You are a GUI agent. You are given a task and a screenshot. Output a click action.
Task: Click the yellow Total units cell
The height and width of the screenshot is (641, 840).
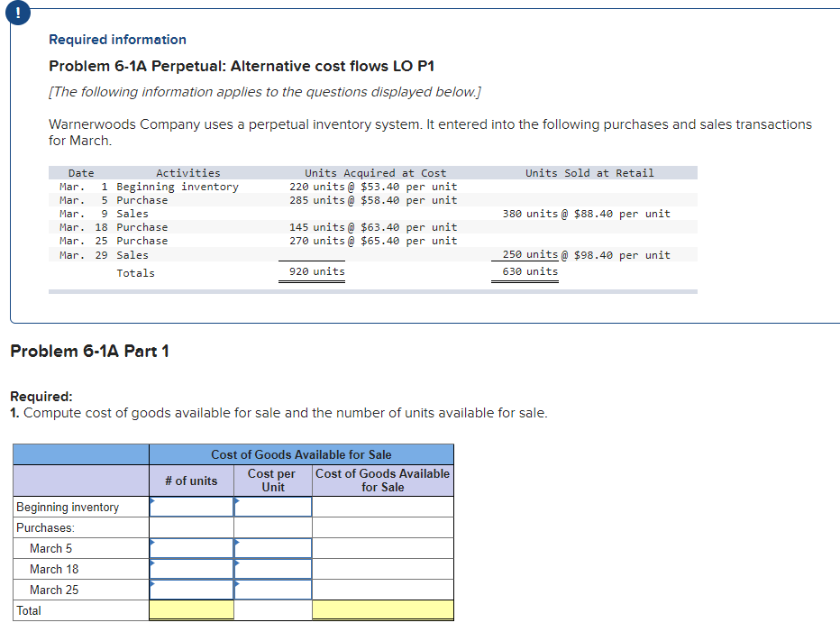191,610
